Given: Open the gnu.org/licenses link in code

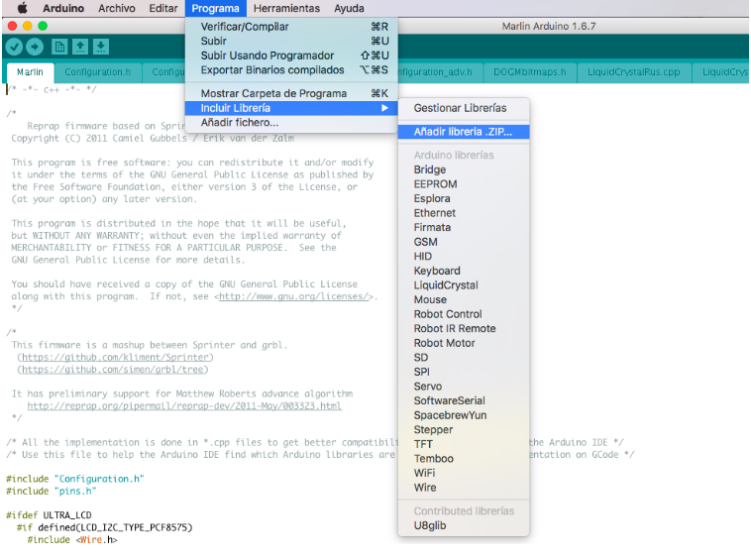Looking at the screenshot, I should [295, 296].
